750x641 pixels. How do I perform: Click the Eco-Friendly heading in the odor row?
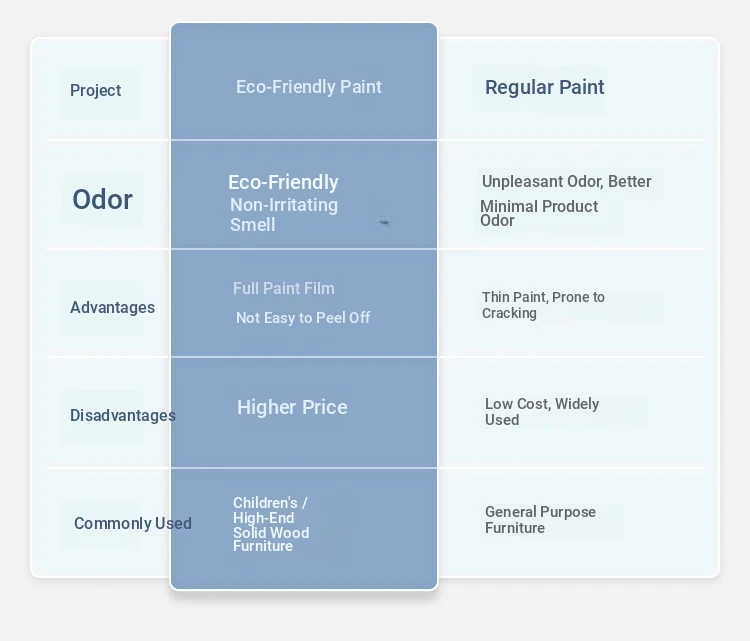pos(284,182)
